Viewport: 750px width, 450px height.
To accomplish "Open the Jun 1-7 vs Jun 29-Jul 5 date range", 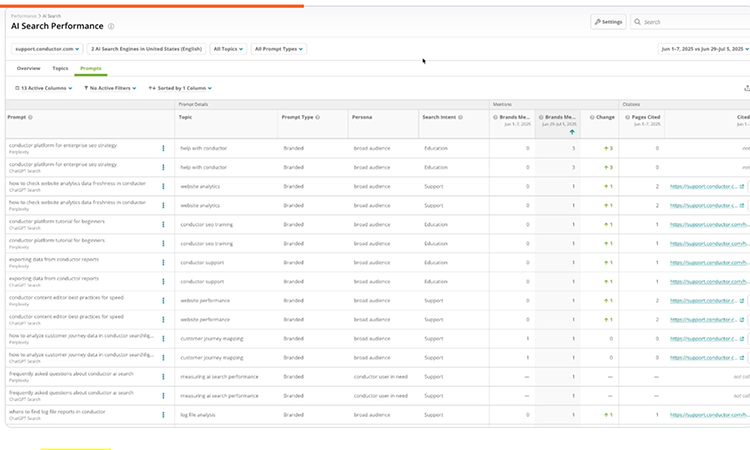I will pyautogui.click(x=705, y=49).
